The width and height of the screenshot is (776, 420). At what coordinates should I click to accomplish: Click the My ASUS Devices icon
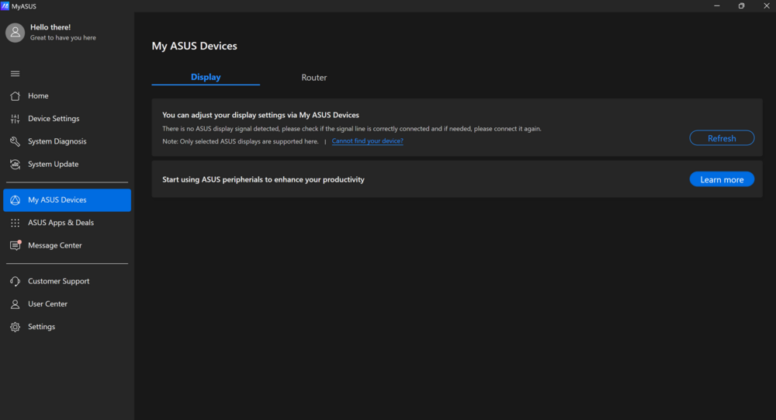click(15, 200)
